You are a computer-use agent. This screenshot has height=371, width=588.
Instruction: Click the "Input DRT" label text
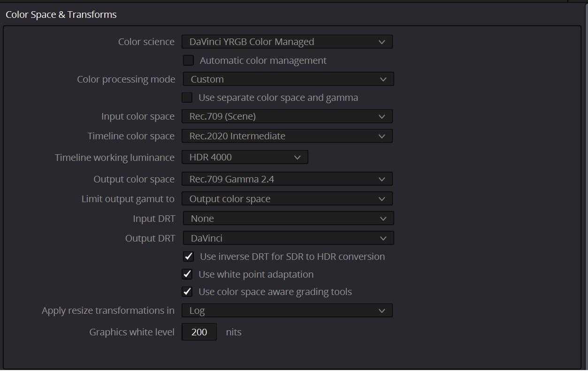(x=154, y=219)
